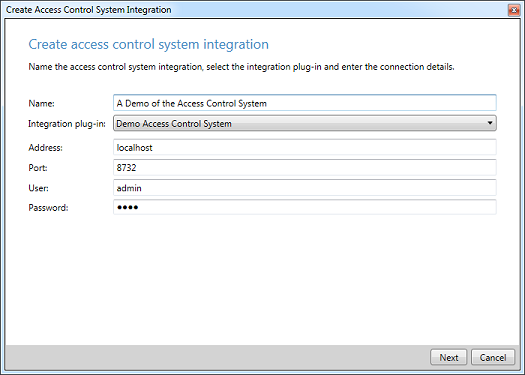The width and height of the screenshot is (525, 375).
Task: Click the window title bar text
Action: click(88, 10)
